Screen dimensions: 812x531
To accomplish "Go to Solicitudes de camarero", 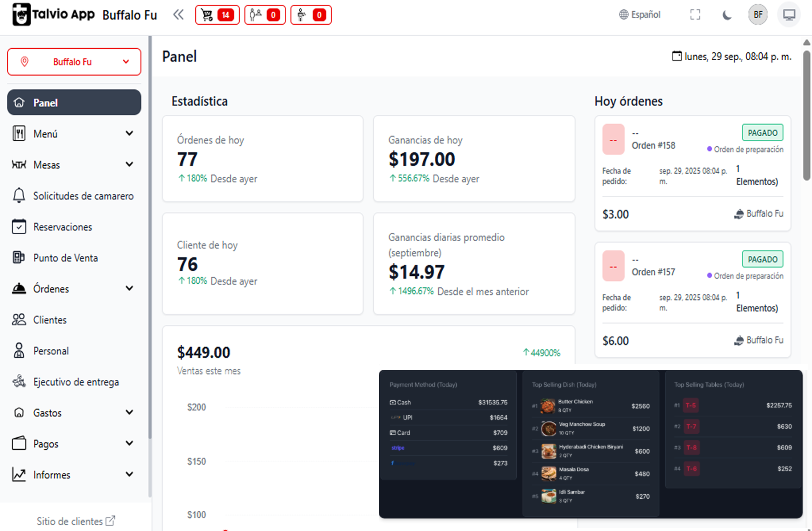I will [83, 196].
